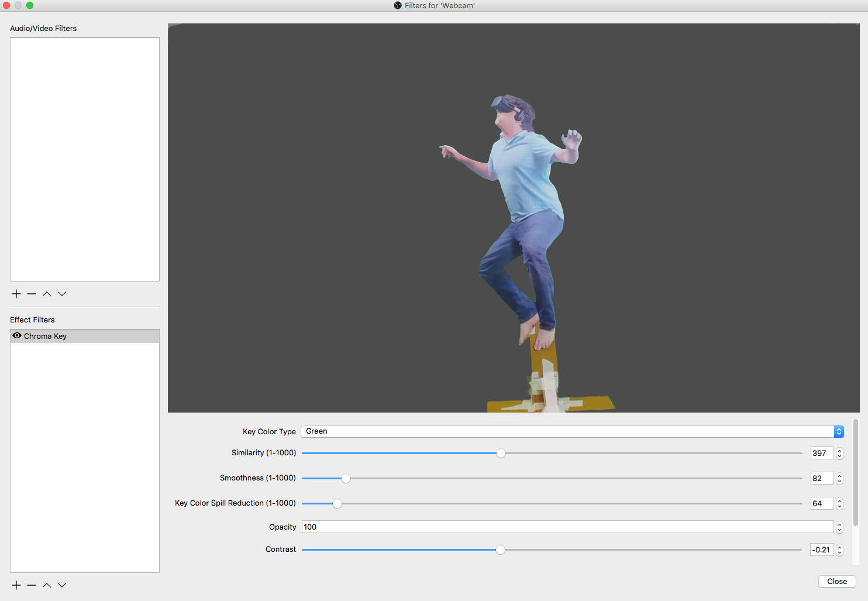Click the Key Color Spill Reduction slider handle

pos(337,503)
